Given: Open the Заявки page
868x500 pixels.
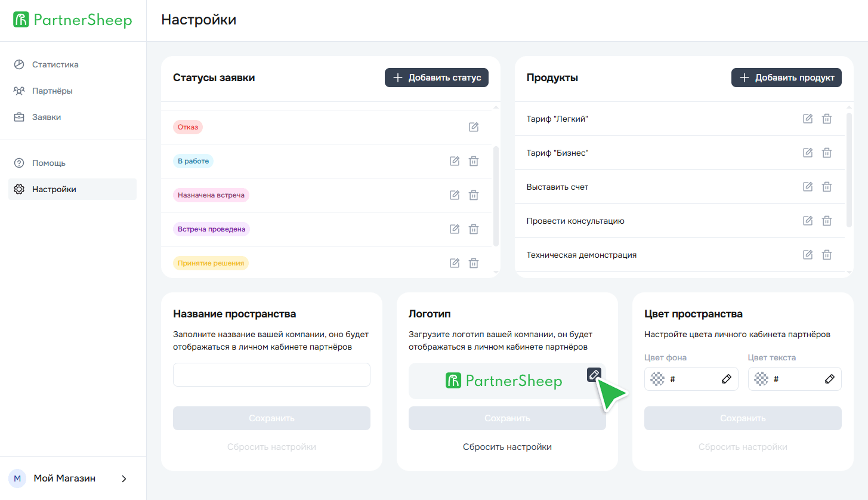Looking at the screenshot, I should [47, 117].
